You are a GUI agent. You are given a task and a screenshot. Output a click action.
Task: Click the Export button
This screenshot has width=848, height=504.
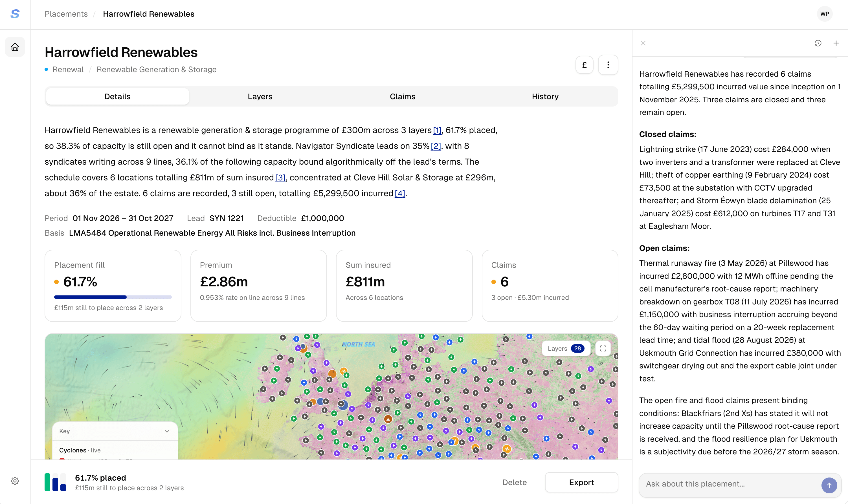pos(581,482)
